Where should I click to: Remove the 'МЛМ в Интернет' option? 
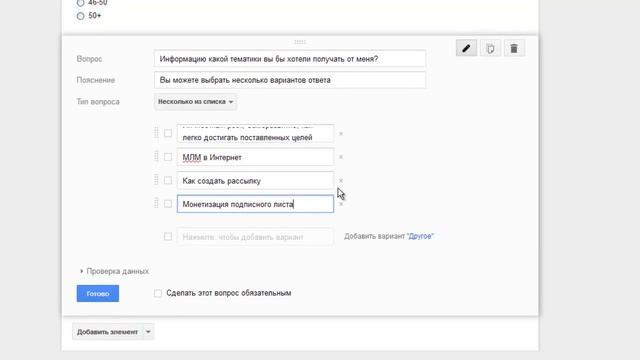341,157
